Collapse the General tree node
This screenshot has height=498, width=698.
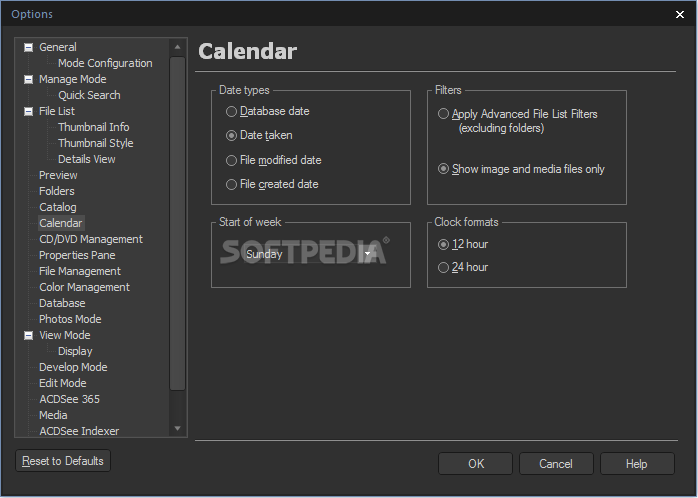28,47
